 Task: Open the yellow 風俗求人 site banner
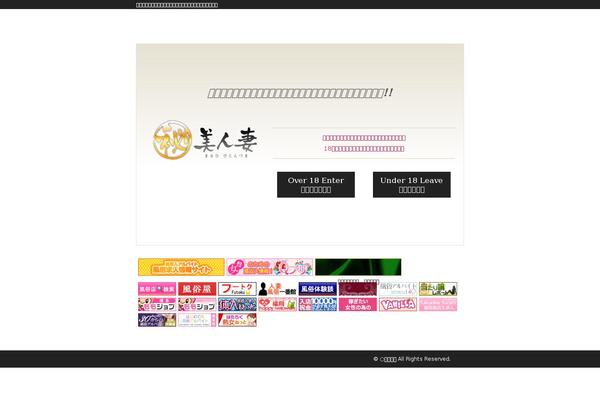181,267
